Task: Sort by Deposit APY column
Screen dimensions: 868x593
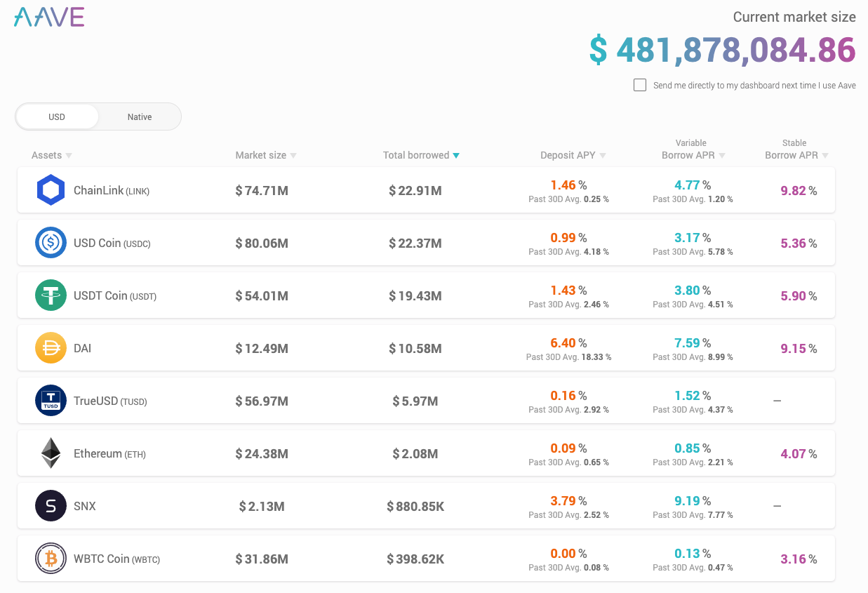Action: pos(573,155)
